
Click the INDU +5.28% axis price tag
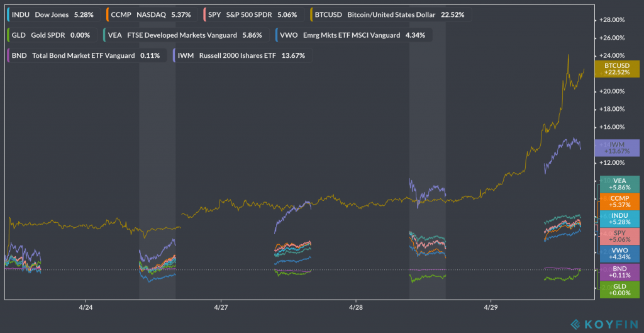[x=619, y=218]
